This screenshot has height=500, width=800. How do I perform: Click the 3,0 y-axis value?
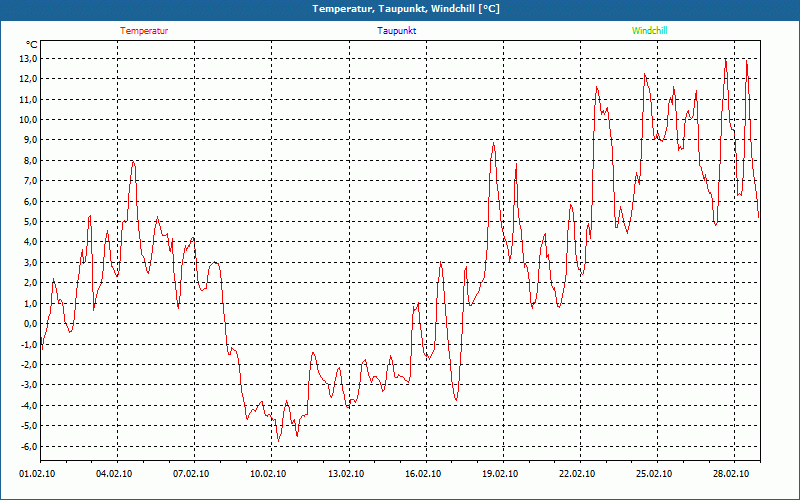(30, 263)
